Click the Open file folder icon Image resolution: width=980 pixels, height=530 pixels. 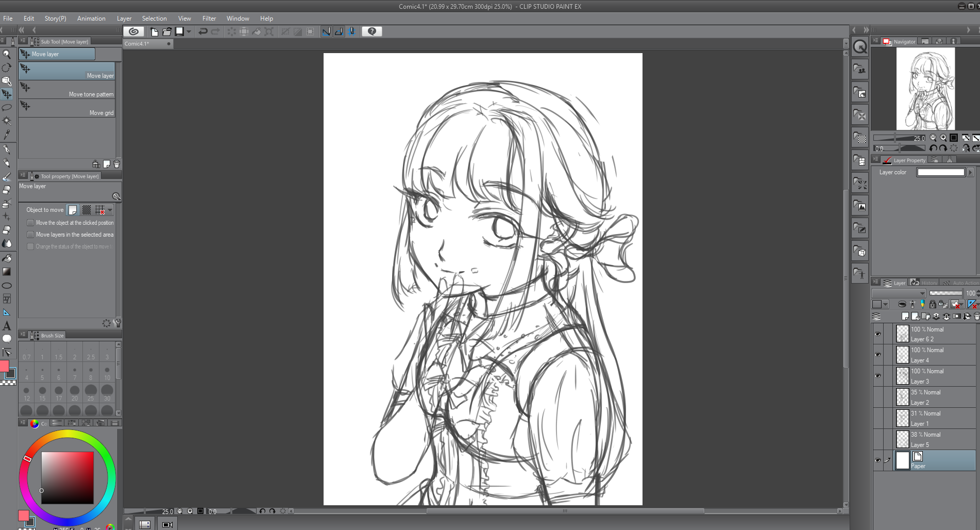(x=166, y=31)
